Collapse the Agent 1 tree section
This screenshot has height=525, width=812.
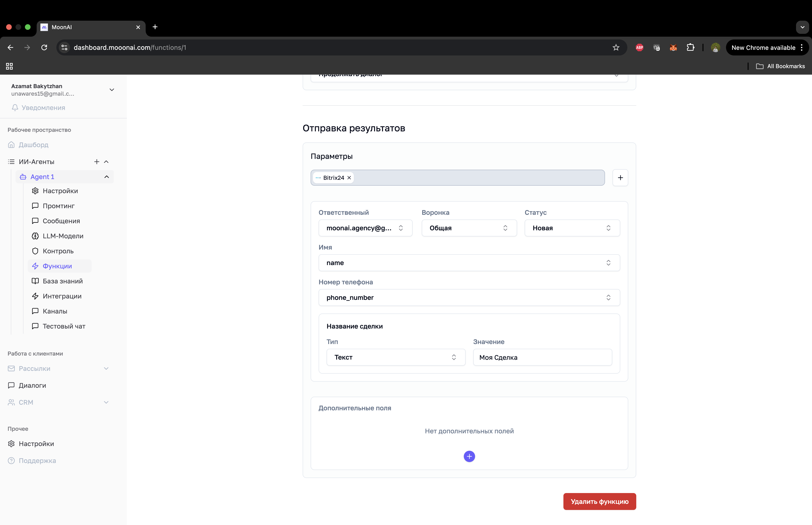107,176
